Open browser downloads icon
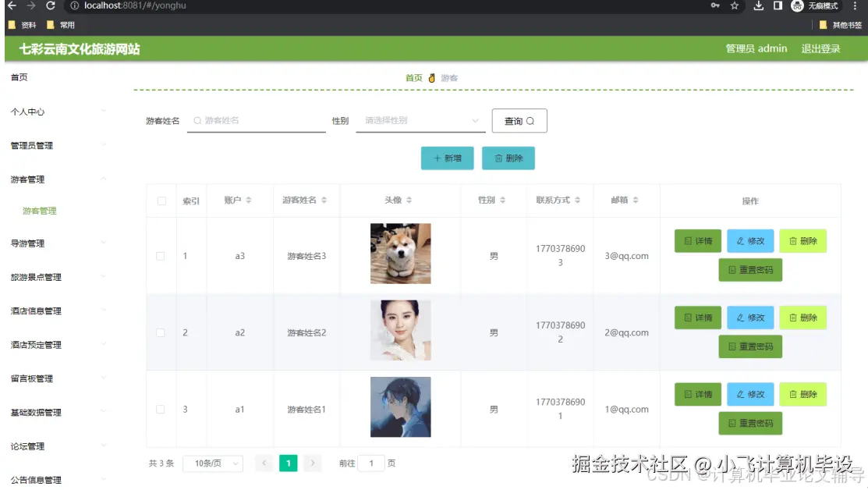Screen dimensions: 868x490 (758, 5)
